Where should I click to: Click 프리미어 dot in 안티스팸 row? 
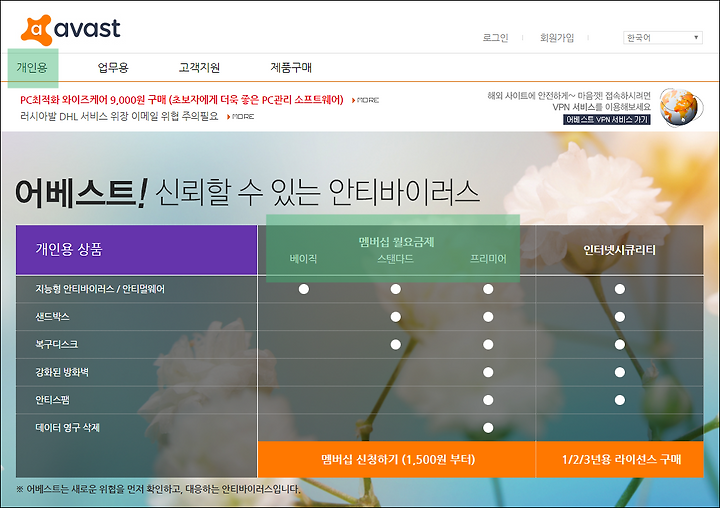click(x=488, y=400)
